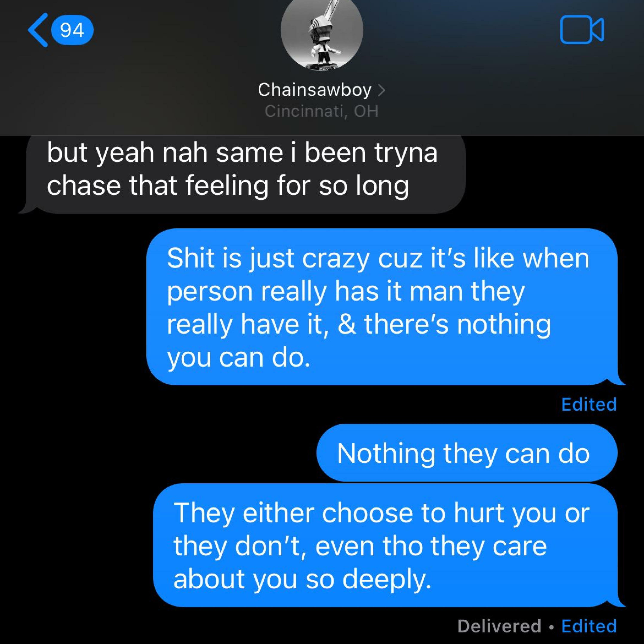Tap the ampersand in the blue message

click(x=347, y=324)
